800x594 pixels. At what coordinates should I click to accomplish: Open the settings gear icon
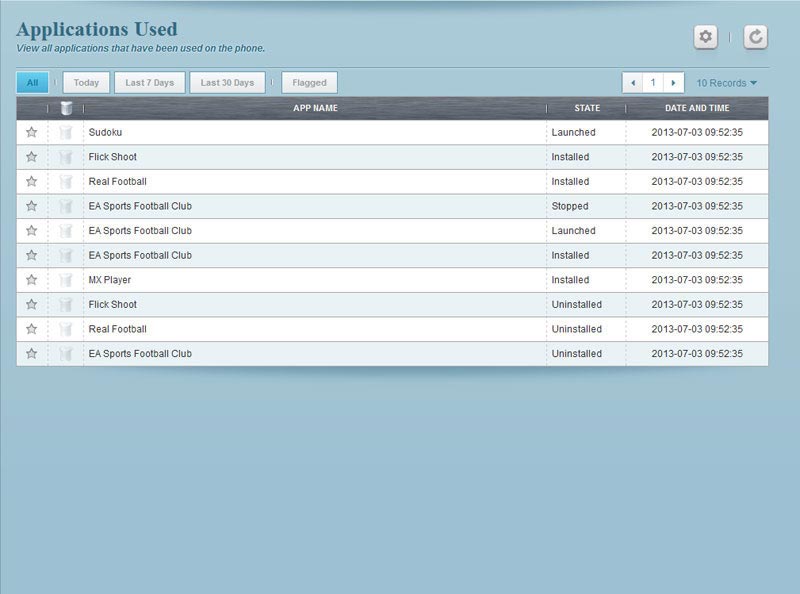(706, 37)
